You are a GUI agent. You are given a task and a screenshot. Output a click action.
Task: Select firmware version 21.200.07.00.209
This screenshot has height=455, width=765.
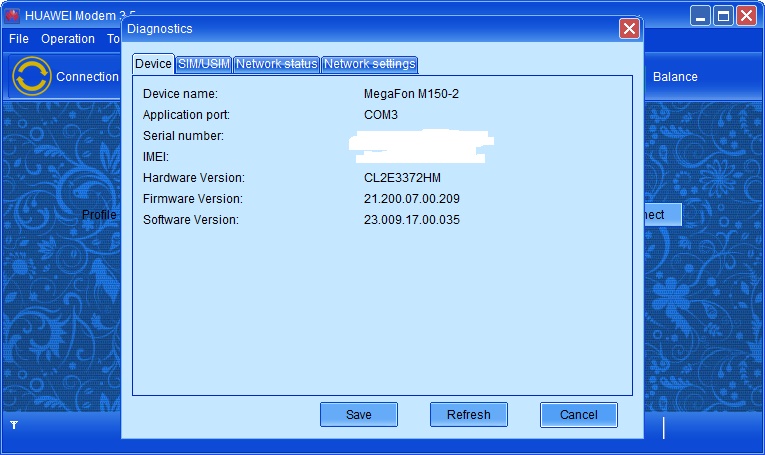[412, 198]
